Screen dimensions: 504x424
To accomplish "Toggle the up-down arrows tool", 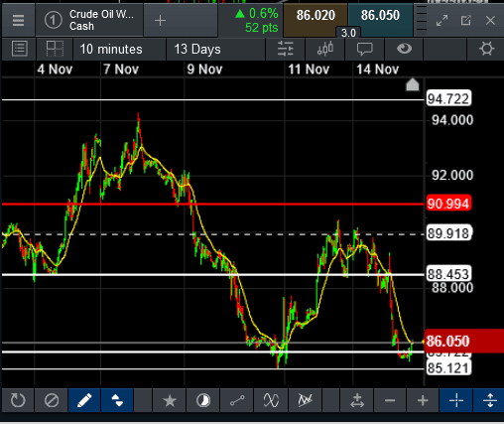I will [117, 400].
